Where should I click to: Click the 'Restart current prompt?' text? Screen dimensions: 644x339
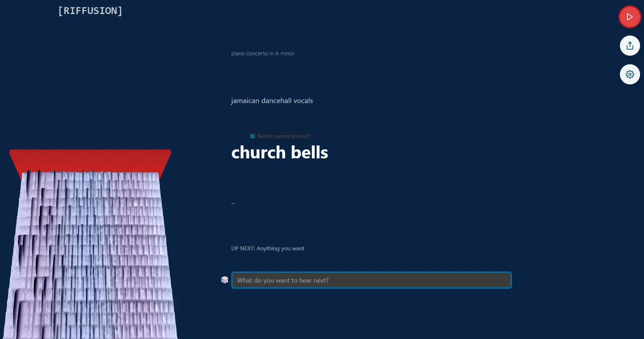coord(284,136)
